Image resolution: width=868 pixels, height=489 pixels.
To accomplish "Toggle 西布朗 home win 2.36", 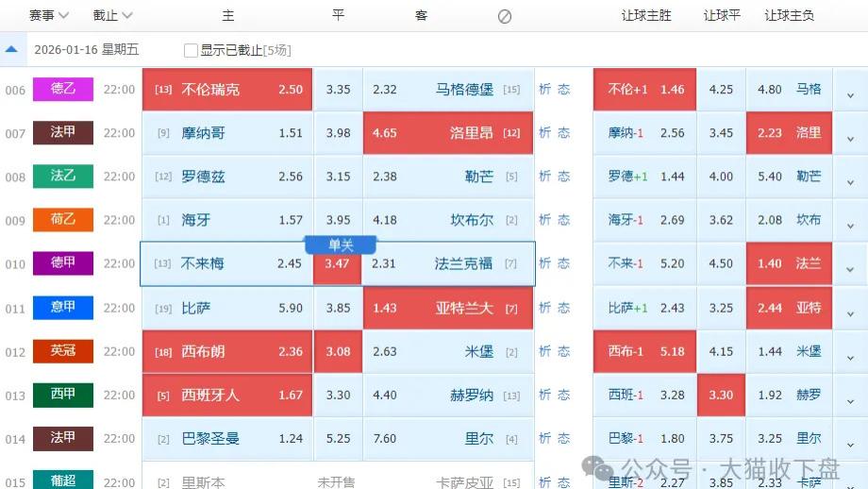I will [227, 352].
